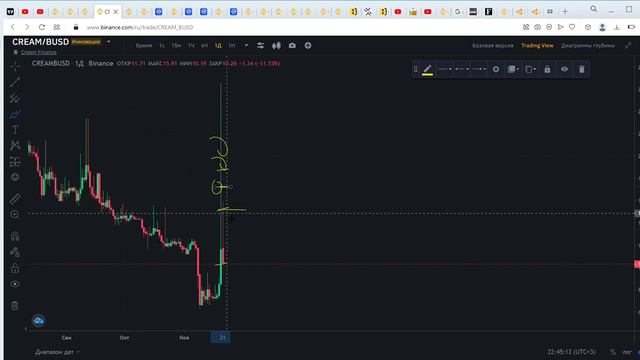
Task: Go back in browser history
Action: [x=13, y=27]
